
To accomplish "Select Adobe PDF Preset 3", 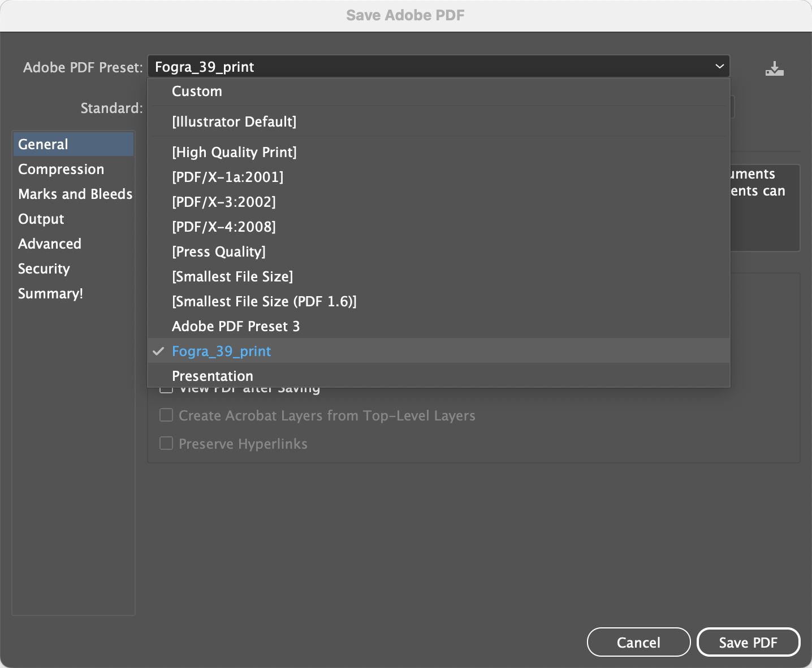I will [438, 326].
